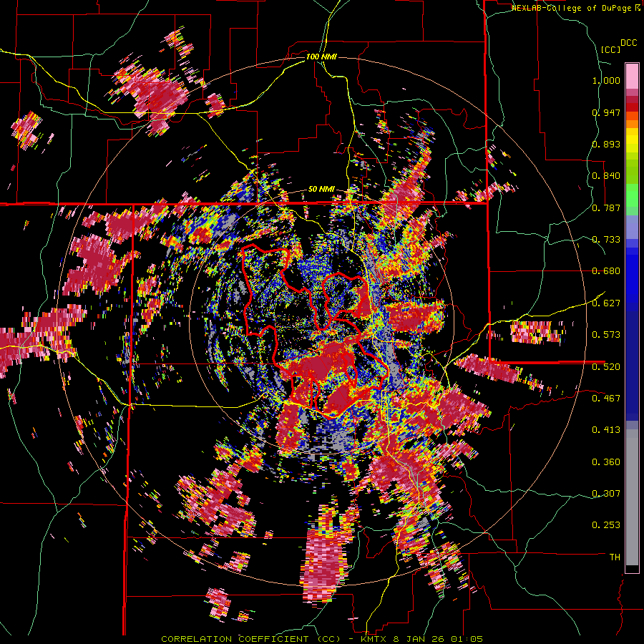
Task: Click the 0.947 value on the color scale
Action: point(606,112)
